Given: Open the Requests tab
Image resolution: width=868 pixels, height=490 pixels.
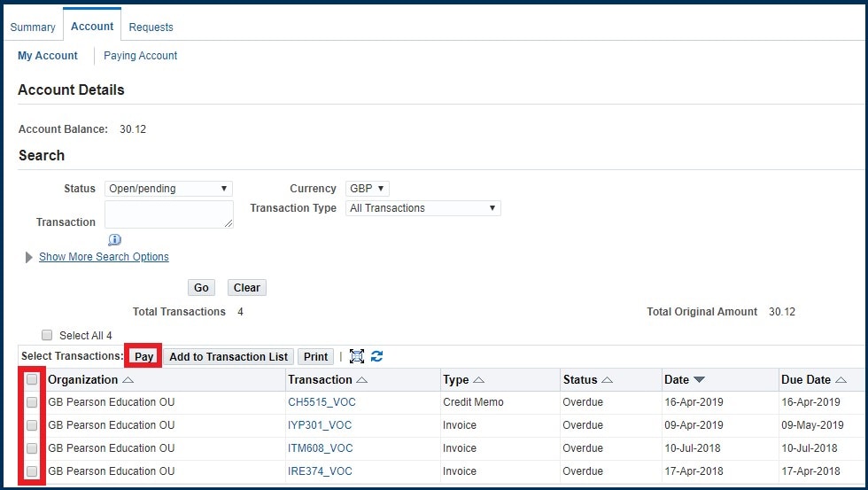Looking at the screenshot, I should point(151,27).
